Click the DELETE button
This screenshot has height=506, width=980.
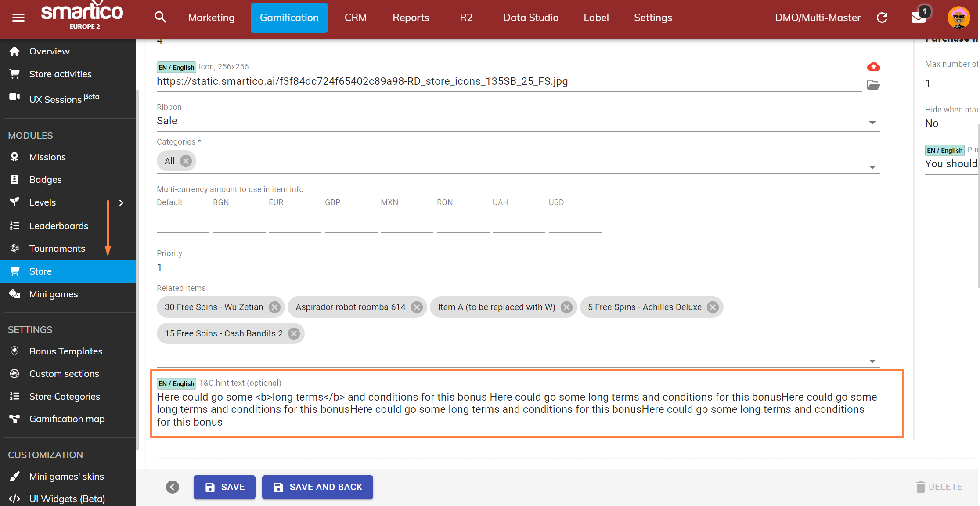click(939, 487)
